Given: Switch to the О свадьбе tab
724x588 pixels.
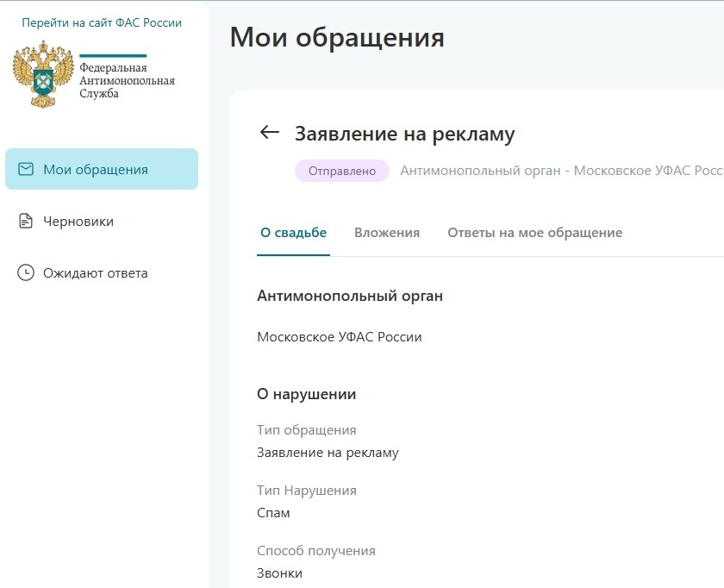Looking at the screenshot, I should (x=293, y=232).
